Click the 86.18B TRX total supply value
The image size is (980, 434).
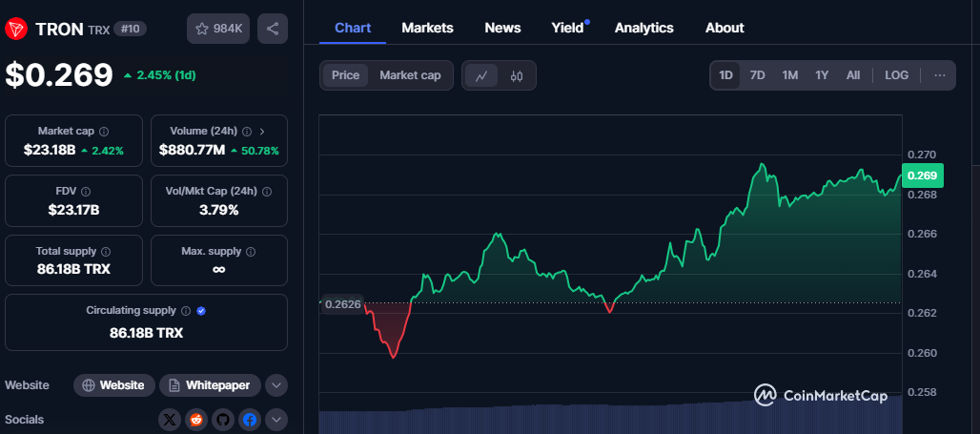click(x=73, y=270)
